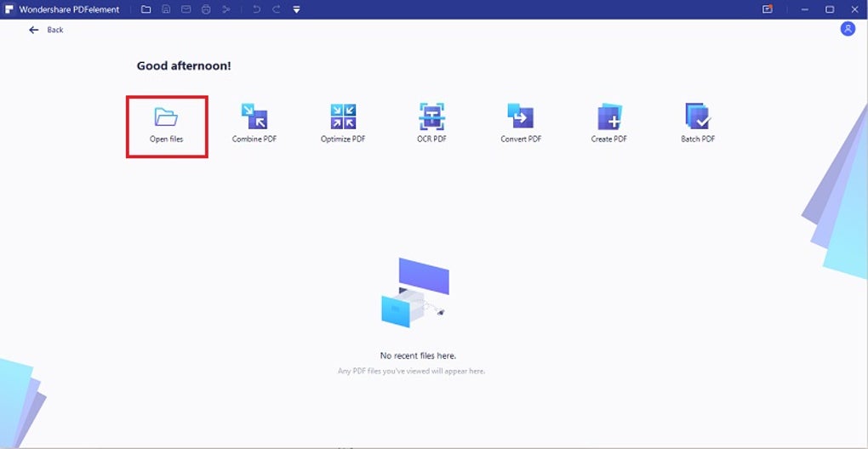Start the OCR PDF tool
Viewport: 868px width, 449px height.
pos(431,123)
